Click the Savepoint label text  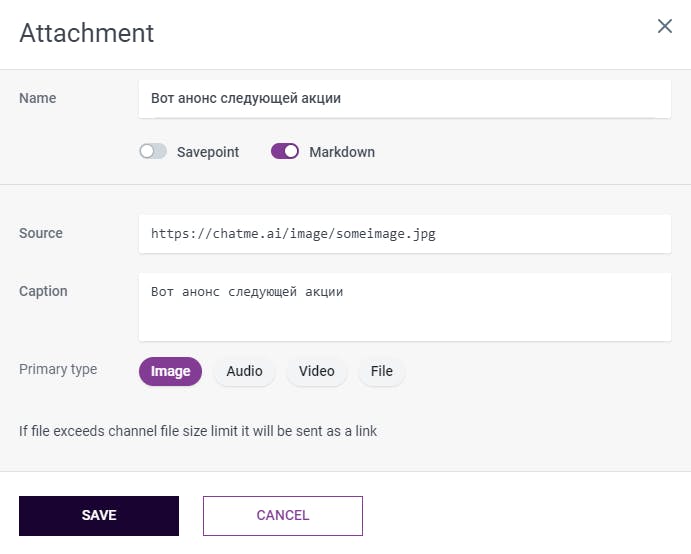(208, 152)
